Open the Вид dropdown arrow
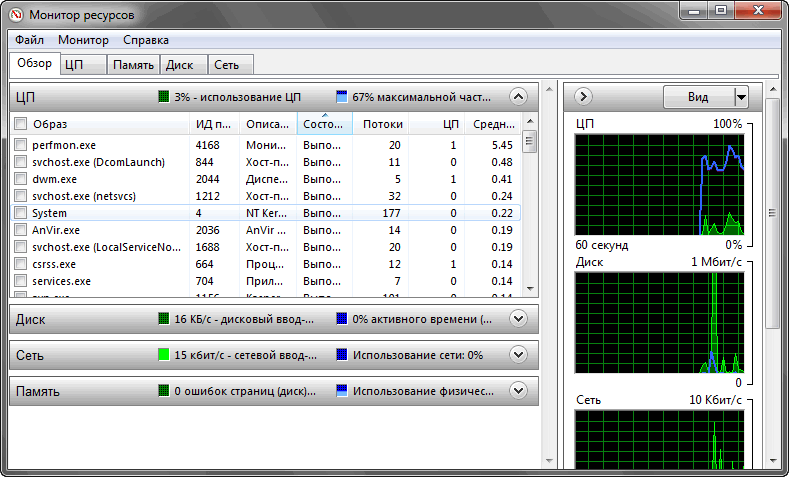The height and width of the screenshot is (477, 789). point(741,97)
